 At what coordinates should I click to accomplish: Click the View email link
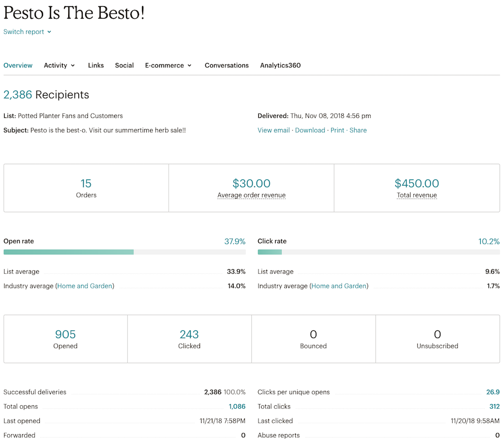pos(273,130)
